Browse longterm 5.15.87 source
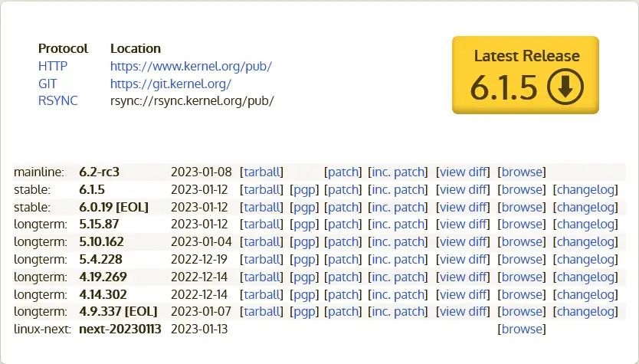639x364 pixels. [x=522, y=225]
